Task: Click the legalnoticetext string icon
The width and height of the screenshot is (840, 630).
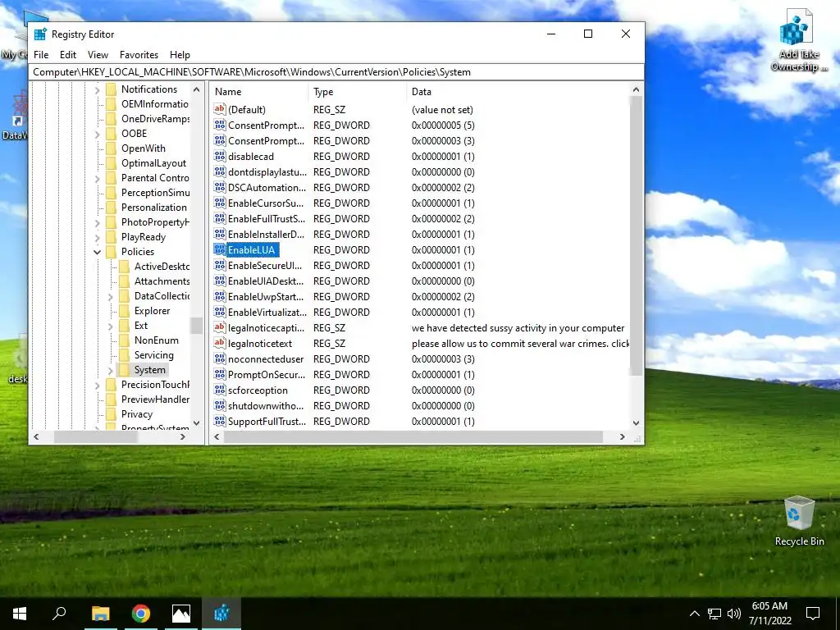Action: [220, 343]
